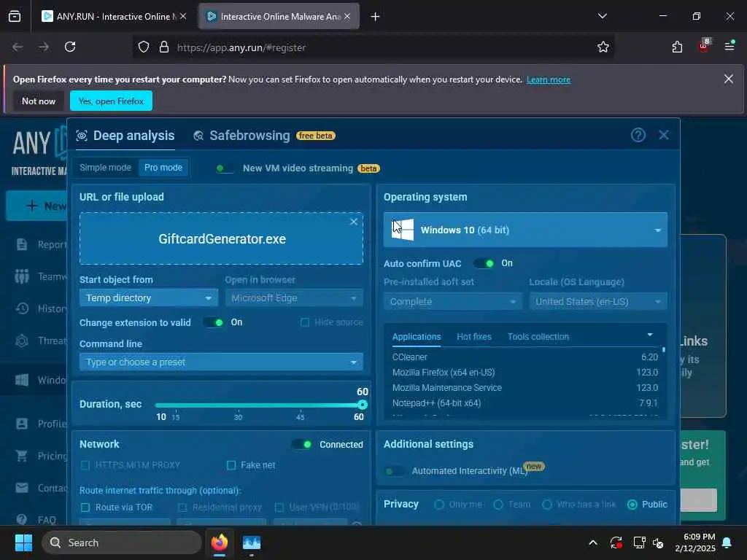Screen dimensions: 747x560
Task: Bookmark this page with the star icon
Action: [603, 47]
